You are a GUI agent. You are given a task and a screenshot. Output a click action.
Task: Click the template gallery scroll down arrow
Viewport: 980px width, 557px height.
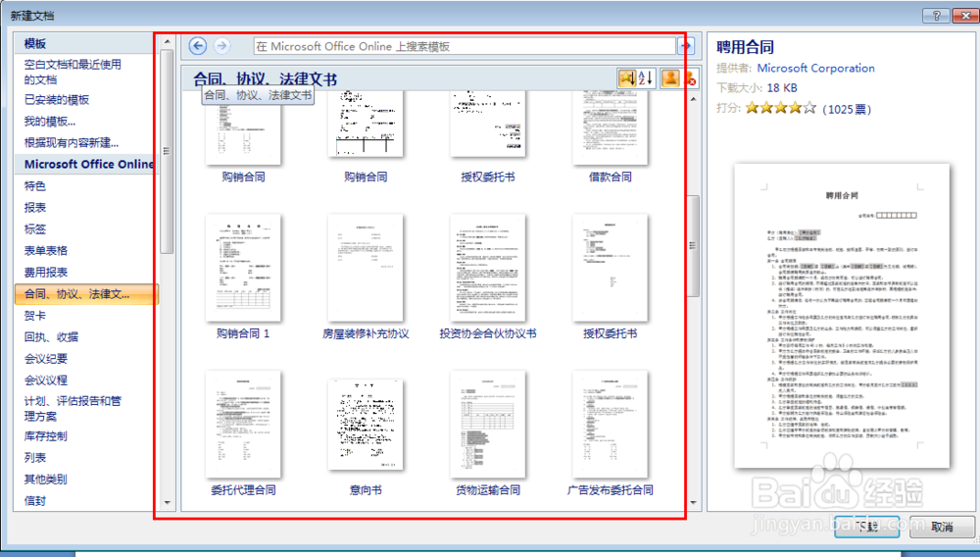pyautogui.click(x=693, y=502)
